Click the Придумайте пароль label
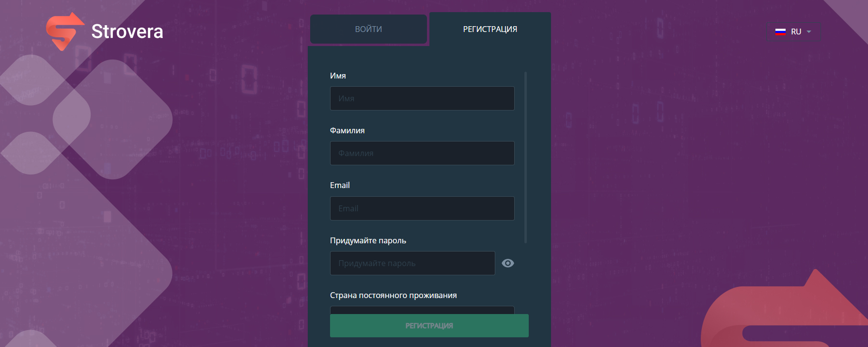 368,241
